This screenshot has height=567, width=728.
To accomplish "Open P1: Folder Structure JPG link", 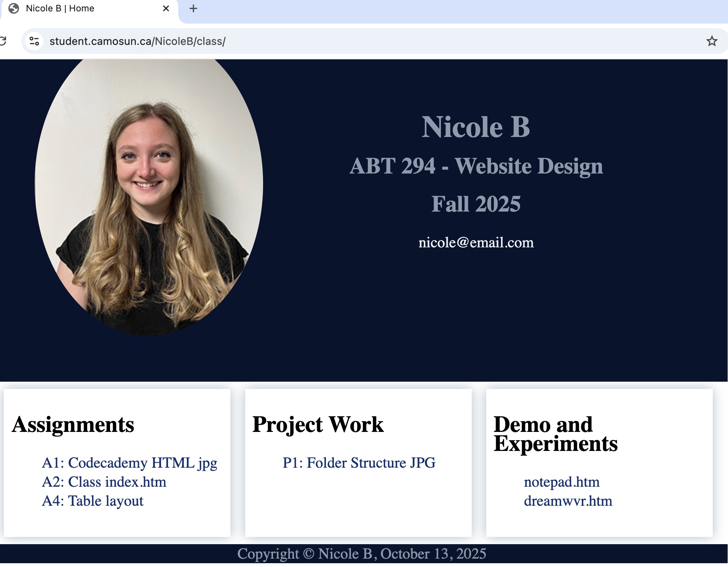I will pyautogui.click(x=359, y=463).
